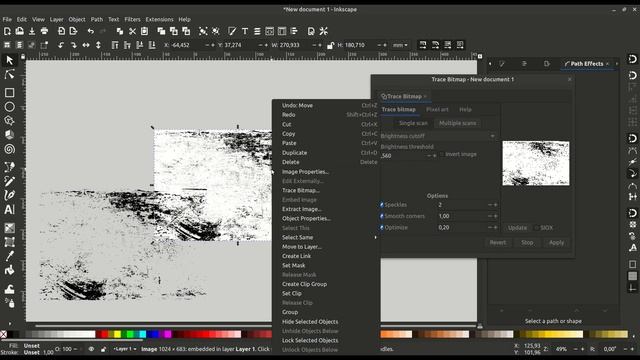Viewport: 640px width, 360px height.
Task: Open the Extensions menu
Action: (x=159, y=19)
